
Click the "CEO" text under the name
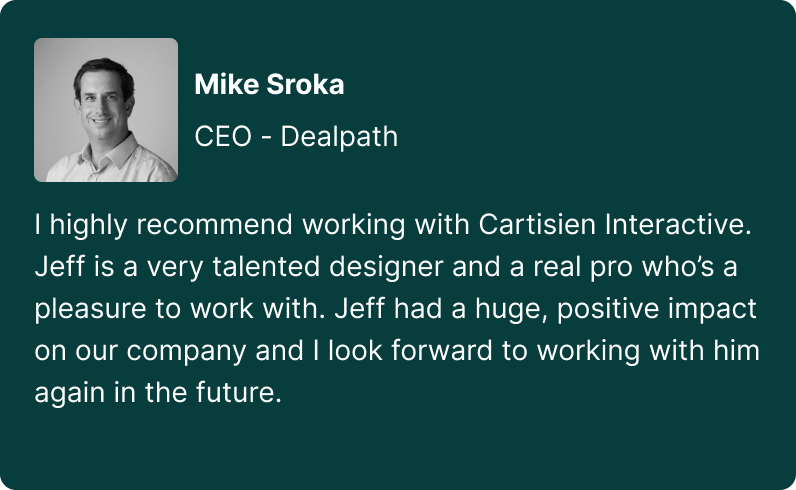[x=223, y=137]
